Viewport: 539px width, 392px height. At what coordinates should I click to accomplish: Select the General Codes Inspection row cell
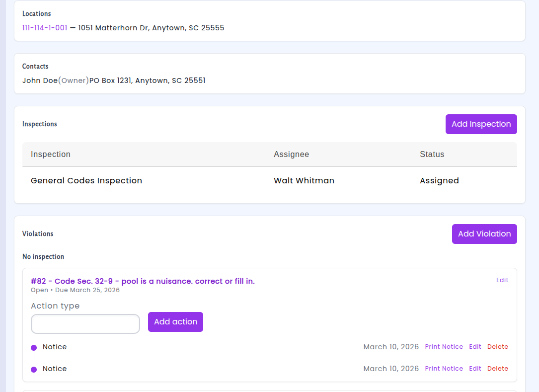[86, 180]
